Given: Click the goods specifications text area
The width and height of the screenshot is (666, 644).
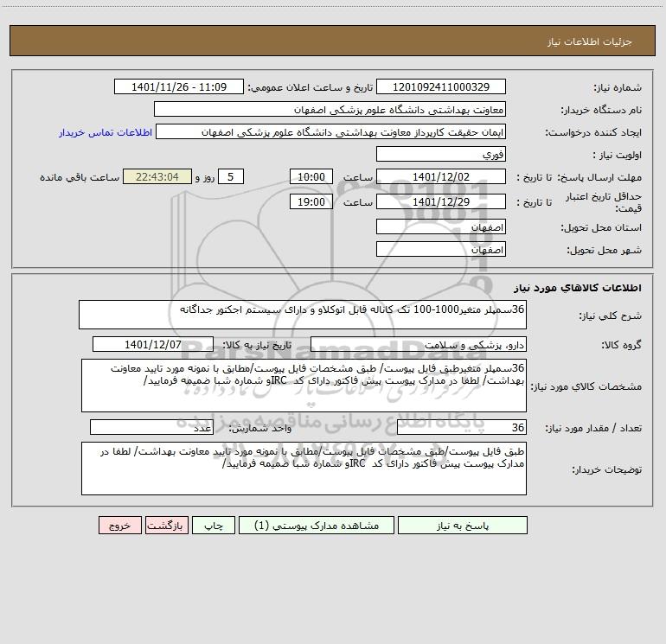Looking at the screenshot, I should point(304,386).
